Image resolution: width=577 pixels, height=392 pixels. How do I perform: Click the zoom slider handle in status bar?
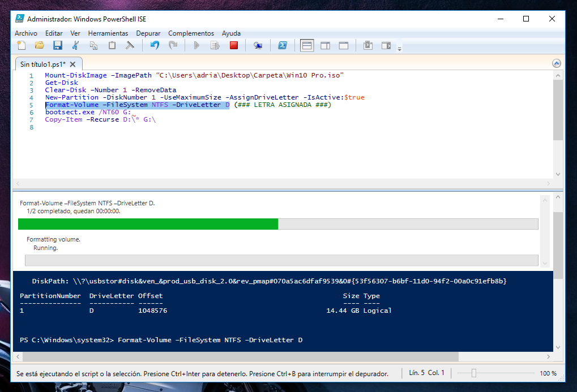coord(474,373)
